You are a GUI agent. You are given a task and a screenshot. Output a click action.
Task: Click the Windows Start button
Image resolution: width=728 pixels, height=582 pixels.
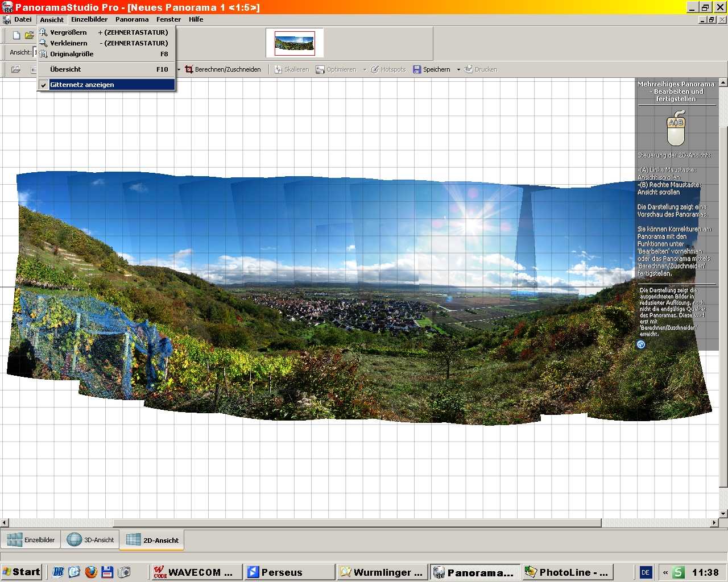(22, 572)
